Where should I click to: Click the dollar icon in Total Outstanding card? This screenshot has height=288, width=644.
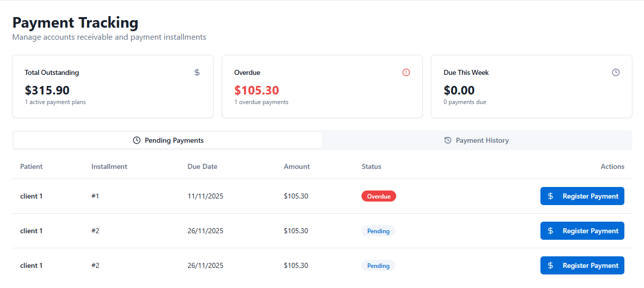coord(197,72)
